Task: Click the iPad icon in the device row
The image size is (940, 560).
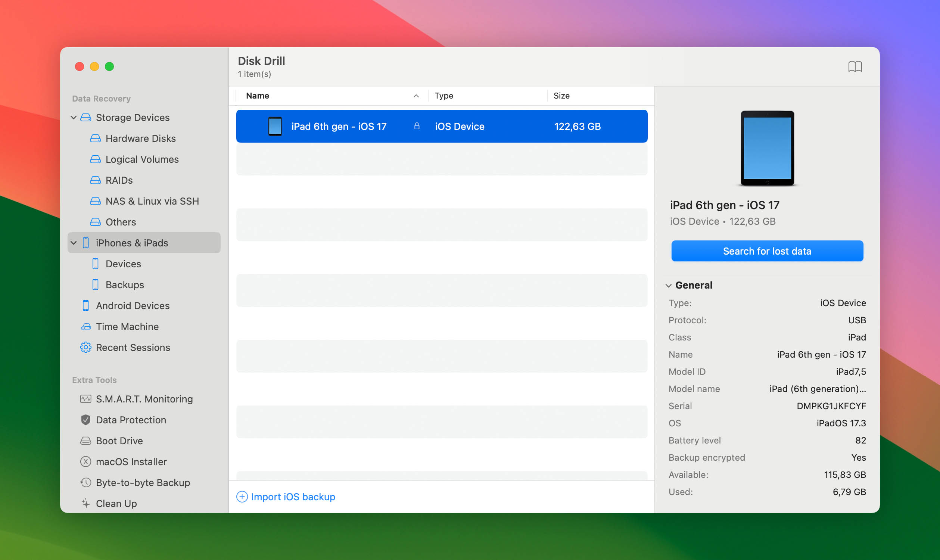Action: pyautogui.click(x=275, y=127)
